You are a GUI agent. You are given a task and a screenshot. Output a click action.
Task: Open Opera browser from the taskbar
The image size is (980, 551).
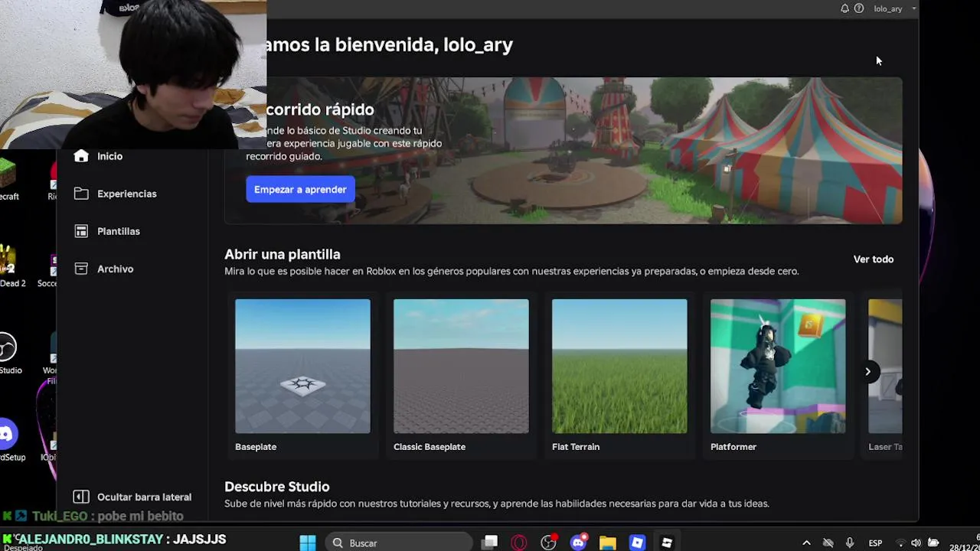pos(519,543)
